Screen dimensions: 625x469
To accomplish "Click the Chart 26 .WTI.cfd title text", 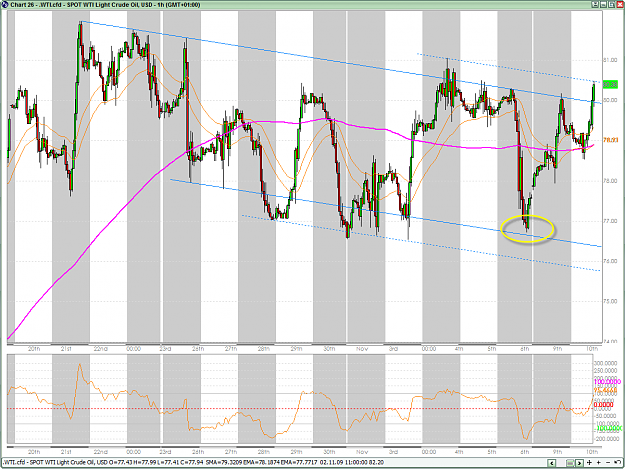I will click(105, 5).
